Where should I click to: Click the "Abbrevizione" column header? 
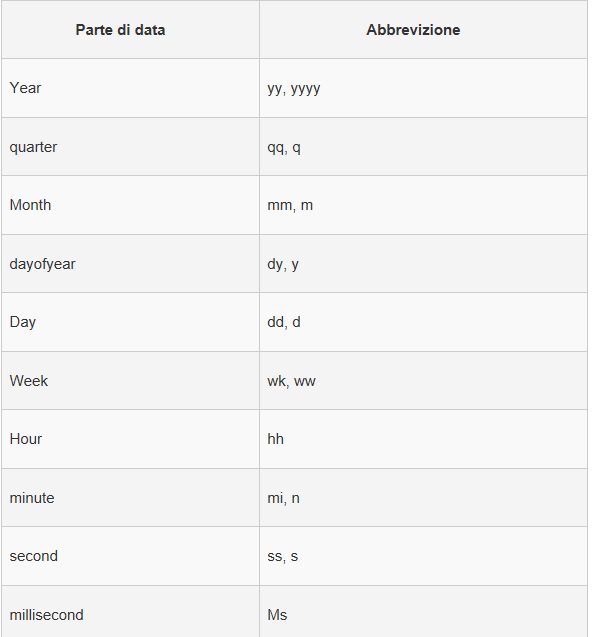413,30
